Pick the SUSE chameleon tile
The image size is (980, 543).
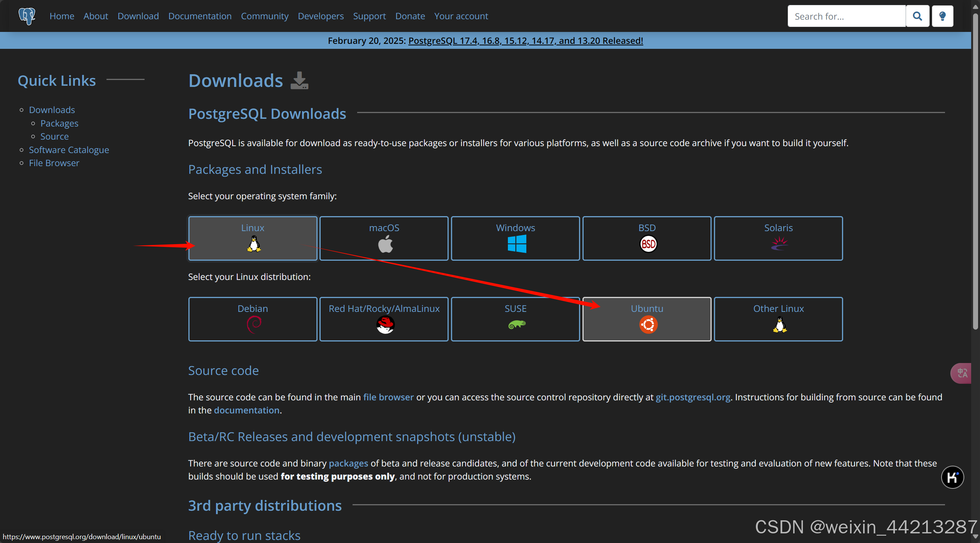click(515, 319)
